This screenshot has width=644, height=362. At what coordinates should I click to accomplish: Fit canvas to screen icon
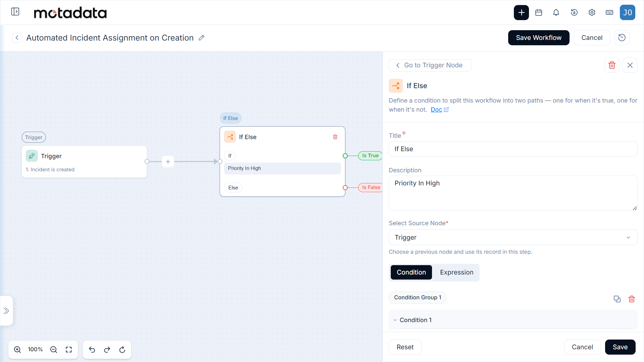click(69, 350)
